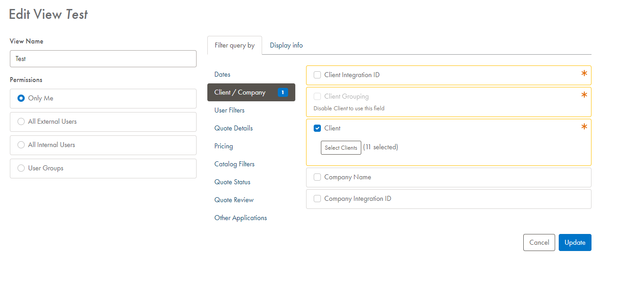Viewport: 644px width, 290px height.
Task: Click the asterisk icon beside Client Integration ID
Action: point(584,74)
